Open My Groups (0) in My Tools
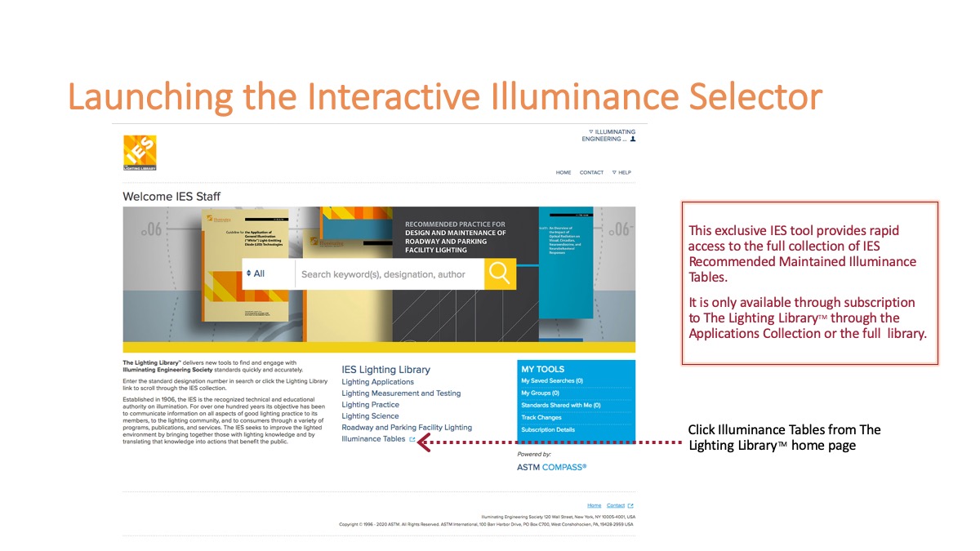The image size is (980, 551). (x=540, y=393)
